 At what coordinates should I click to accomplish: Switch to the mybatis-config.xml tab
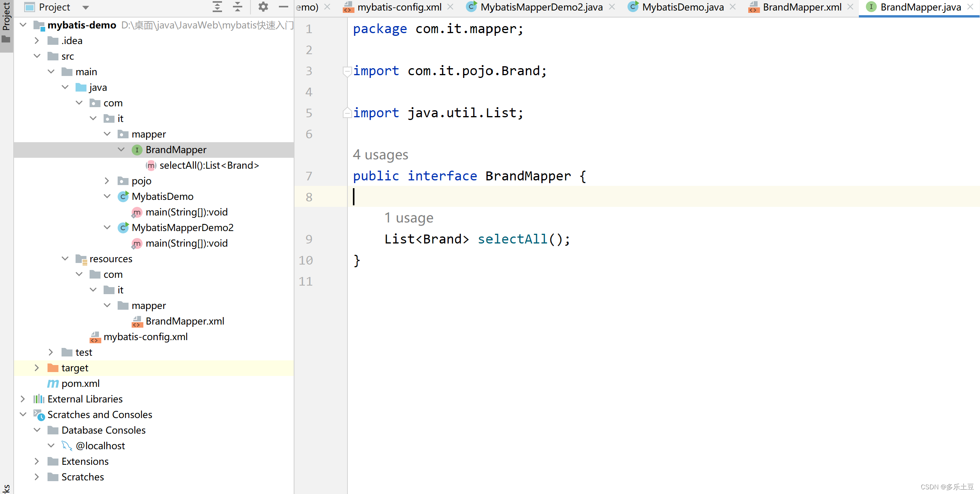(399, 7)
